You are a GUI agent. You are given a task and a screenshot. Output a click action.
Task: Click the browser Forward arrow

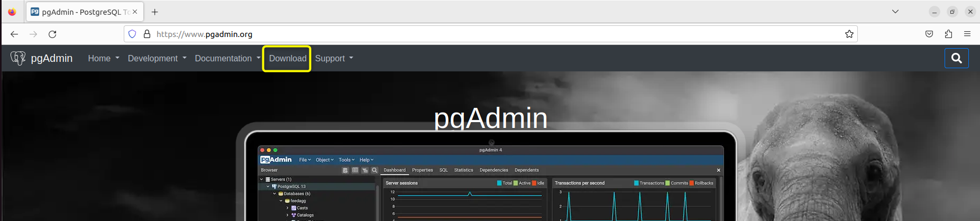pyautogui.click(x=33, y=34)
